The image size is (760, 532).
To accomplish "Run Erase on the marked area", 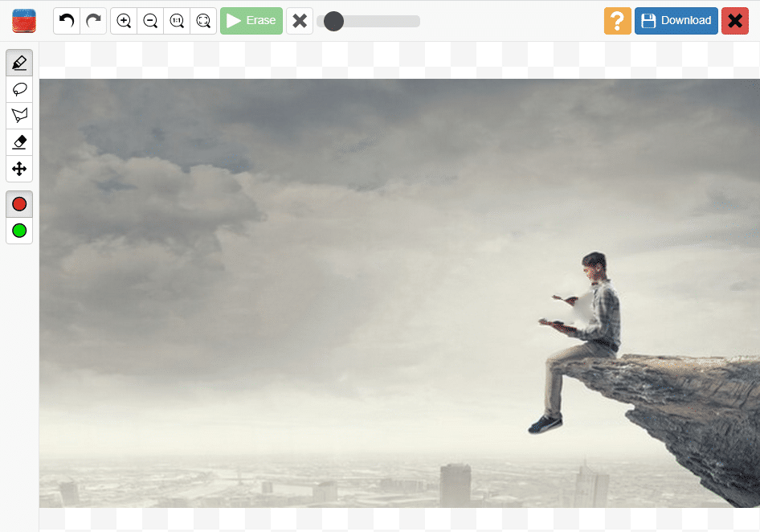I will coord(251,21).
